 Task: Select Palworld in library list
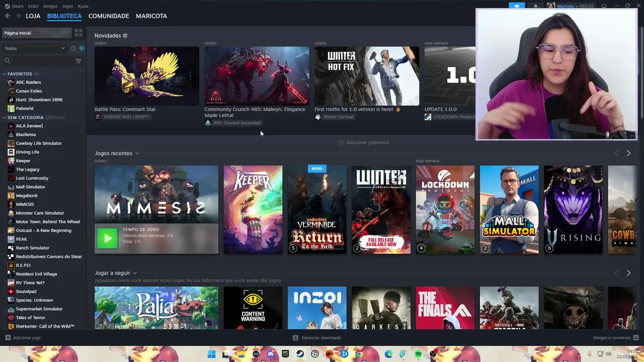(x=24, y=109)
